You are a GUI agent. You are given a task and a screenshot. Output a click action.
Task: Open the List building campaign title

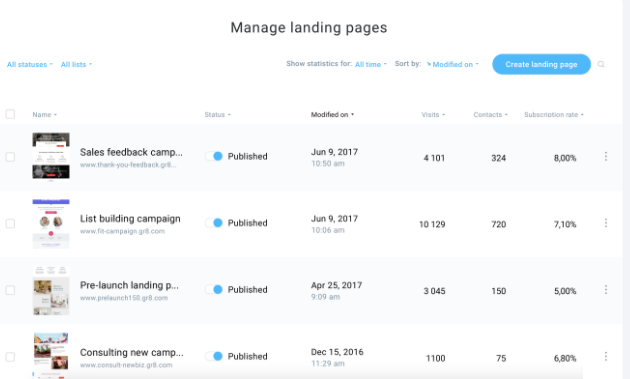(x=130, y=219)
